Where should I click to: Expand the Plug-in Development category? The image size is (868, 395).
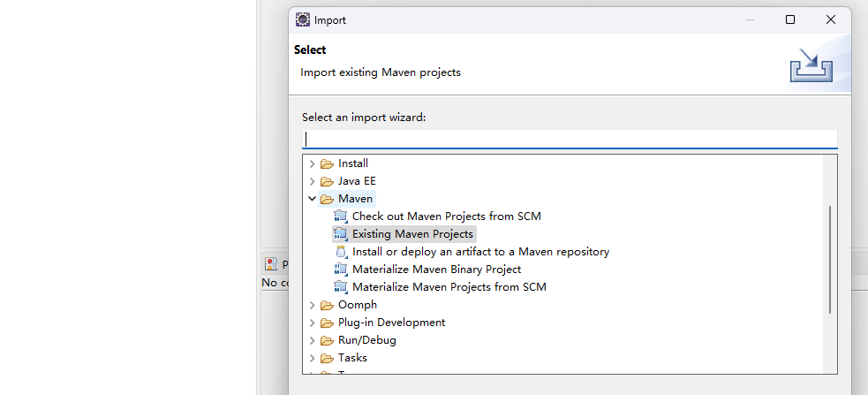pos(313,323)
